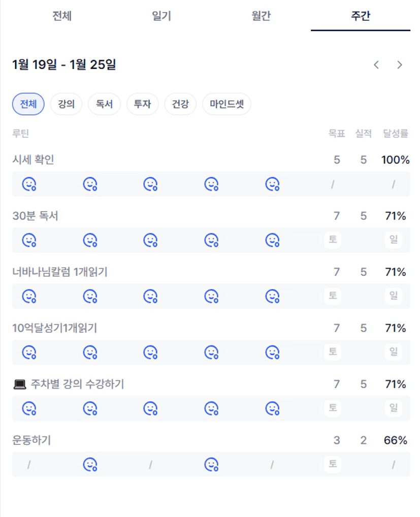Click last smiley icon in 30분 독서 row
Image resolution: width=420 pixels, height=517 pixels.
[x=273, y=240]
